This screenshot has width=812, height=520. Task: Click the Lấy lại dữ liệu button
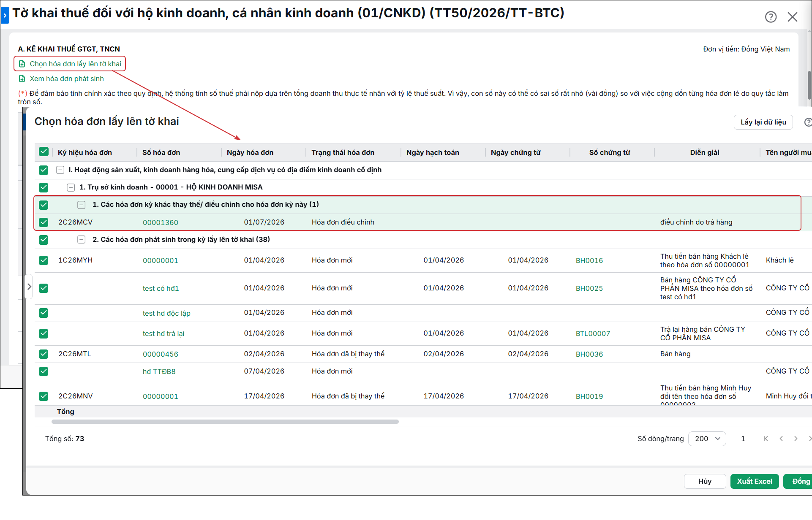pos(763,122)
